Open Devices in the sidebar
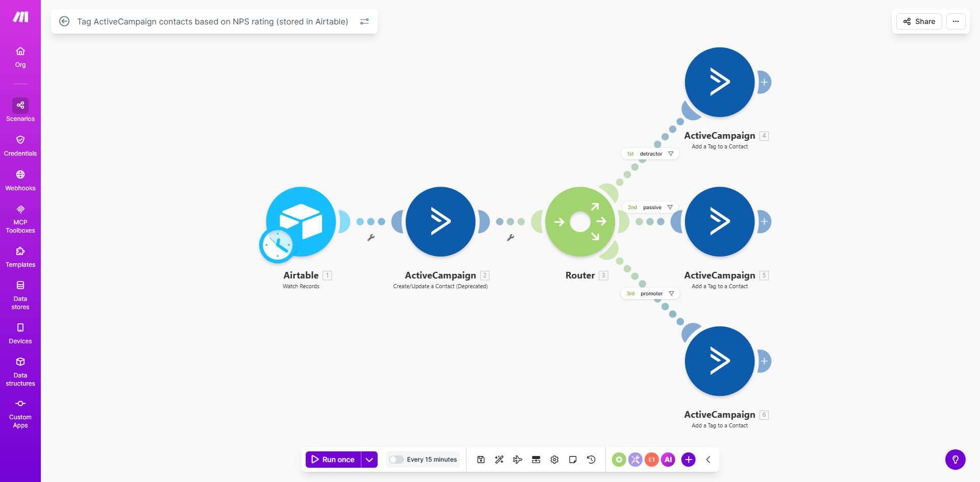The image size is (980, 482). (x=20, y=334)
